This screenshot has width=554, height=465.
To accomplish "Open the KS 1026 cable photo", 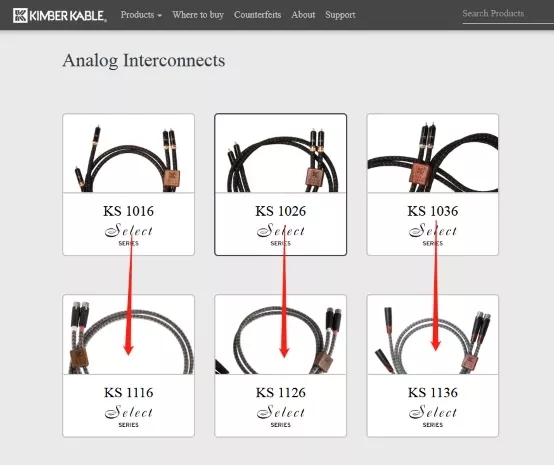I will 281,153.
